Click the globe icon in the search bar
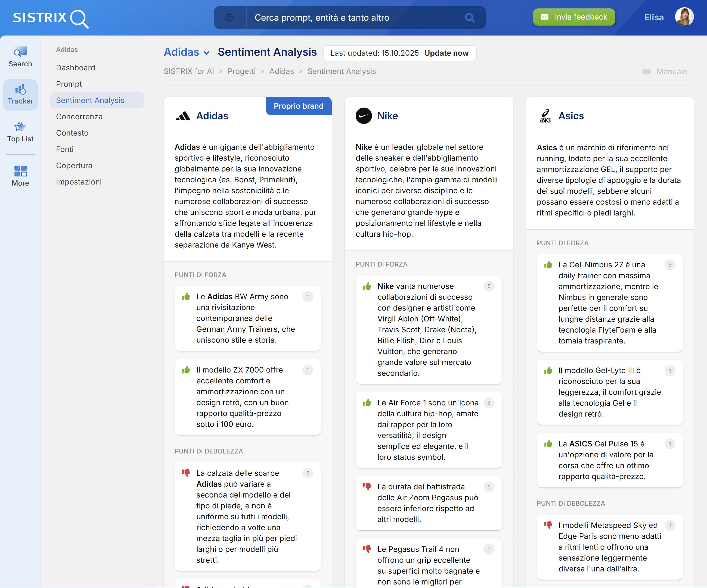 point(230,17)
